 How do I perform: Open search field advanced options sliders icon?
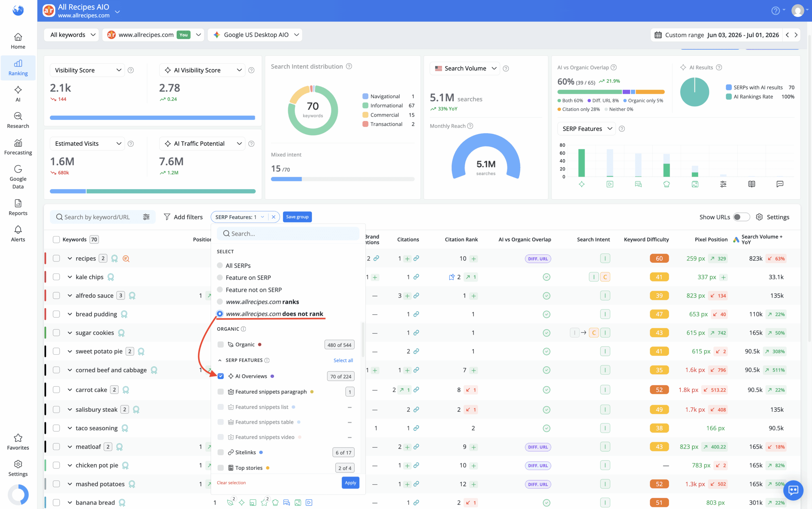pyautogui.click(x=146, y=217)
